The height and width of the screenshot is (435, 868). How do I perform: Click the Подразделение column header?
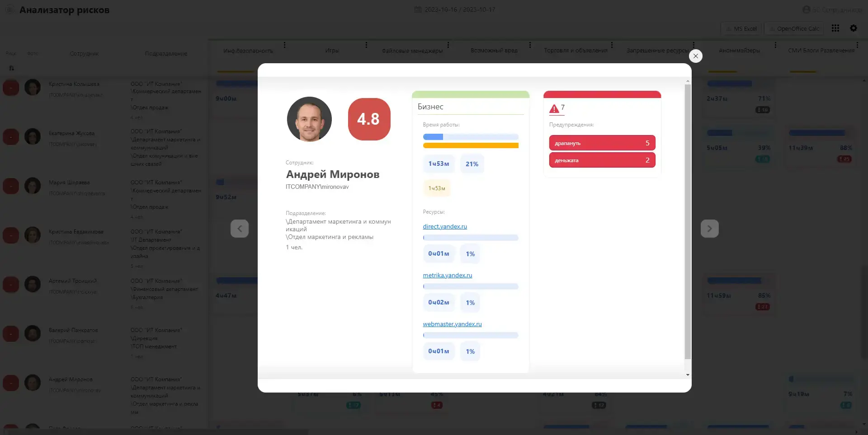(x=166, y=53)
